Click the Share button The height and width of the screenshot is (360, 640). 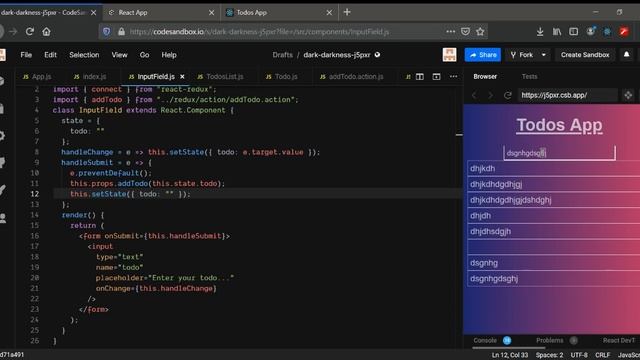tap(482, 55)
